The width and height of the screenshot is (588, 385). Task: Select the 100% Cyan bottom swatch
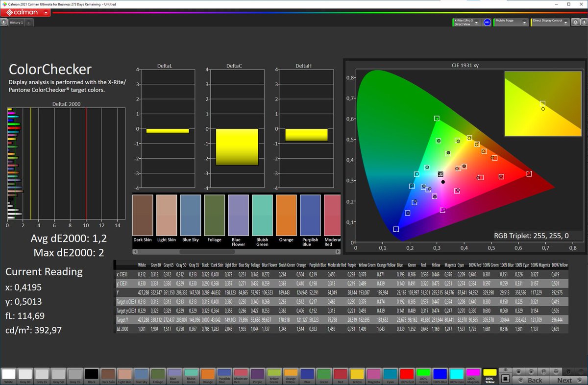(x=456, y=376)
